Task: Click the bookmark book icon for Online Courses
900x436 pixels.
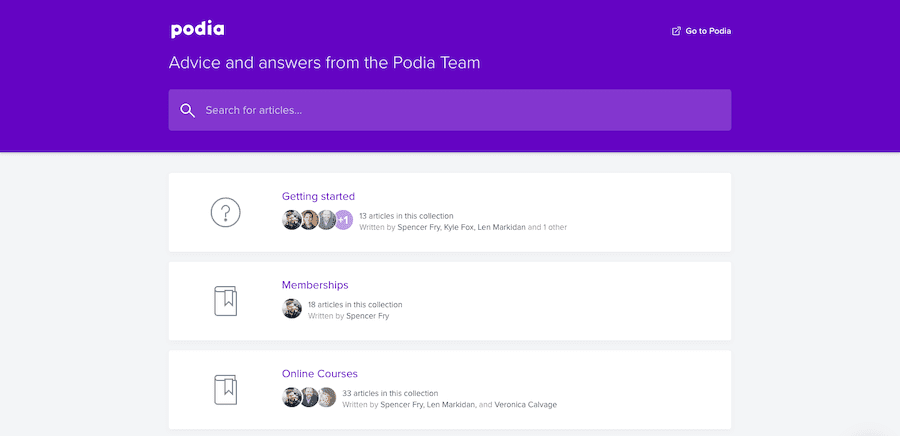Action: tap(226, 390)
